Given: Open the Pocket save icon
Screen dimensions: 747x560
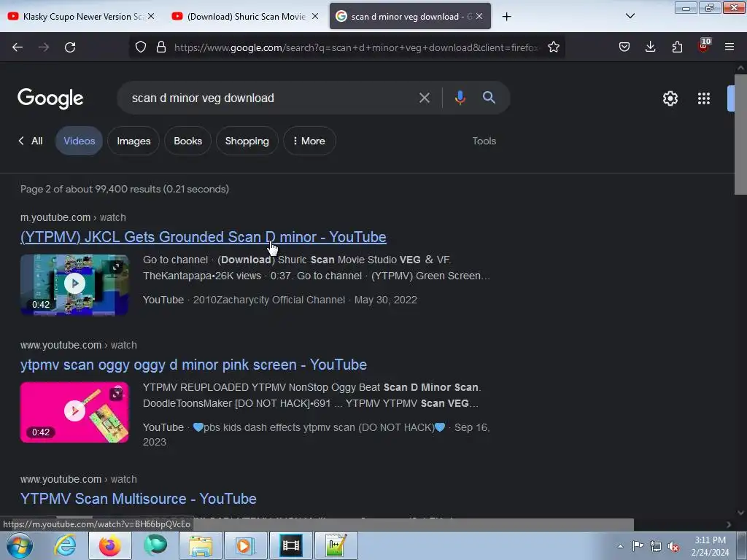Looking at the screenshot, I should coord(624,47).
